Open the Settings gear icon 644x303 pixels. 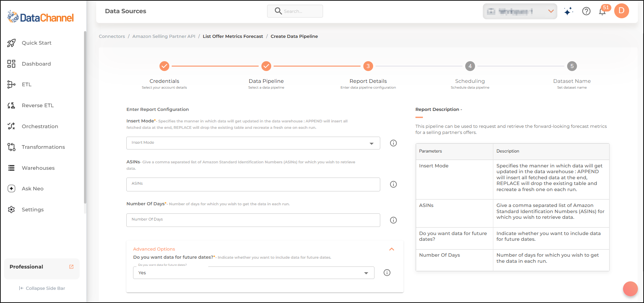[12, 210]
